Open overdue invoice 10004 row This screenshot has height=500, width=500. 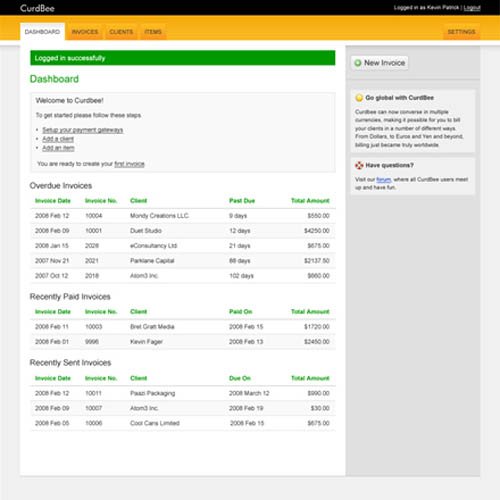[x=183, y=216]
